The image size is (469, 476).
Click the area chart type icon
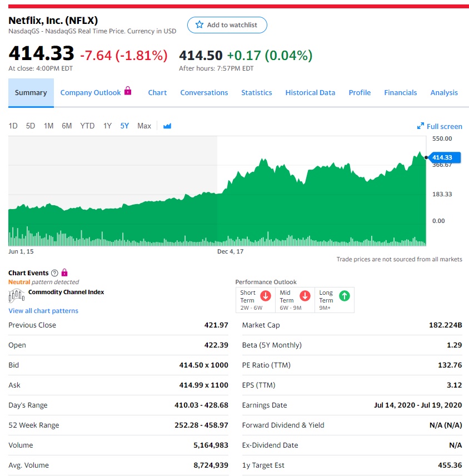coord(167,126)
